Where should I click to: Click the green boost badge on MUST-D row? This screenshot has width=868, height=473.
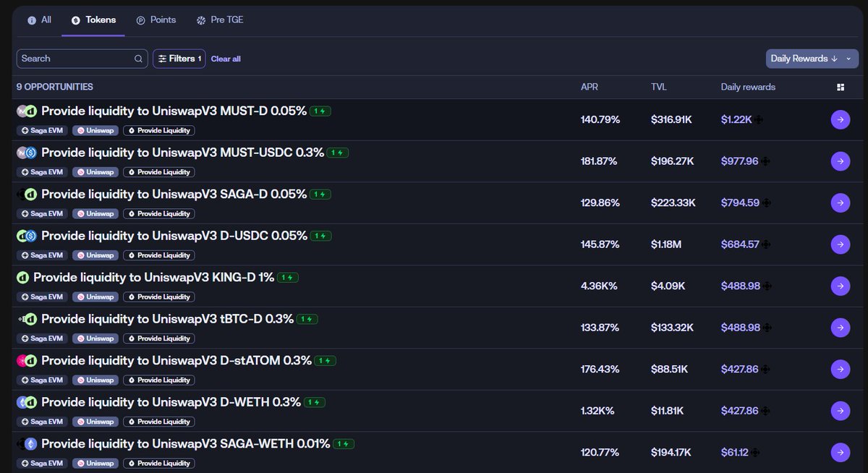pos(320,111)
